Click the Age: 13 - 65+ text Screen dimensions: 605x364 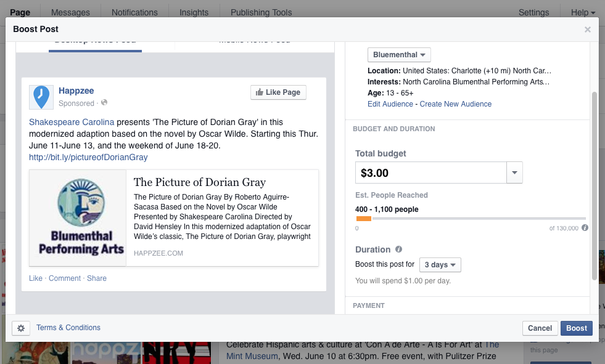click(390, 93)
